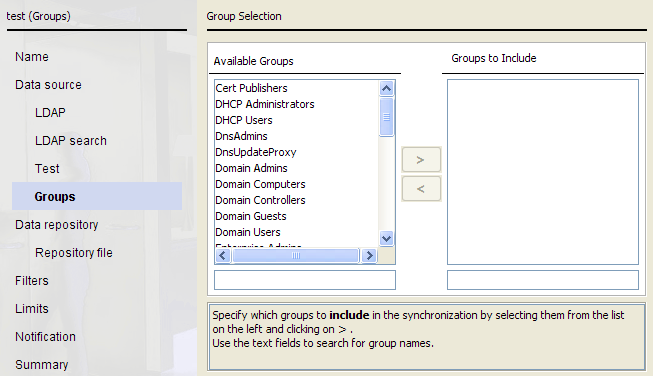The image size is (653, 376).
Task: Click the < remove group button
Action: click(x=421, y=189)
